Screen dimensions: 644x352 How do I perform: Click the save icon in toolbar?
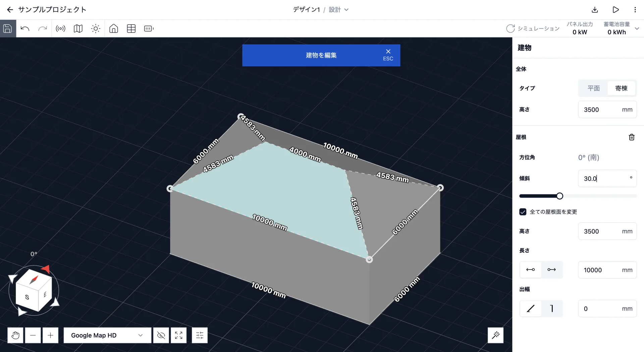pyautogui.click(x=8, y=29)
